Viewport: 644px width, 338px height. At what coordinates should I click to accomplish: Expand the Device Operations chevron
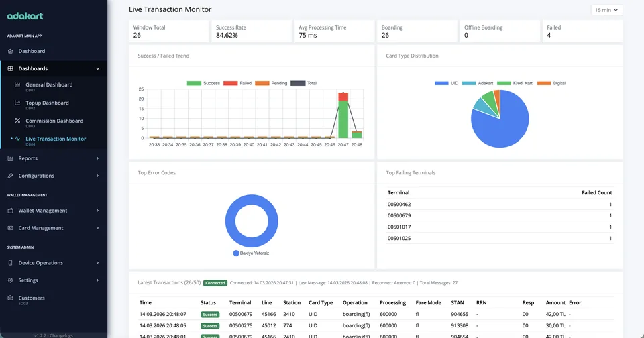point(98,262)
